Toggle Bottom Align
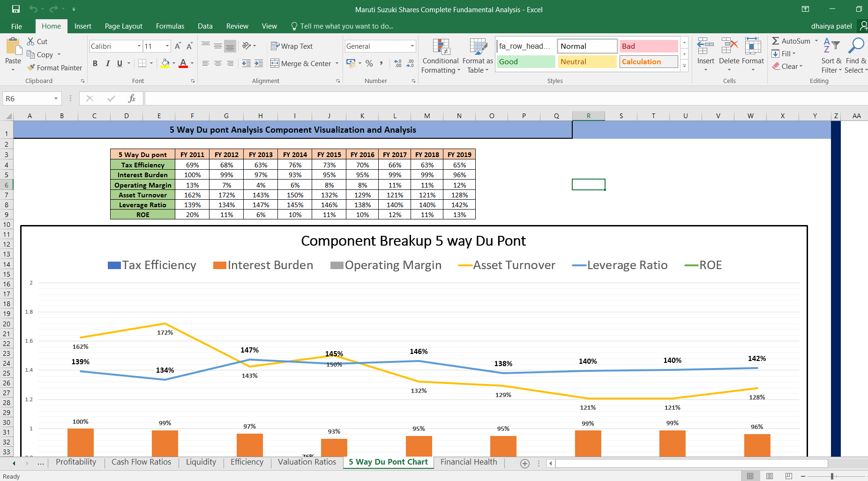This screenshot has height=481, width=868. point(230,46)
